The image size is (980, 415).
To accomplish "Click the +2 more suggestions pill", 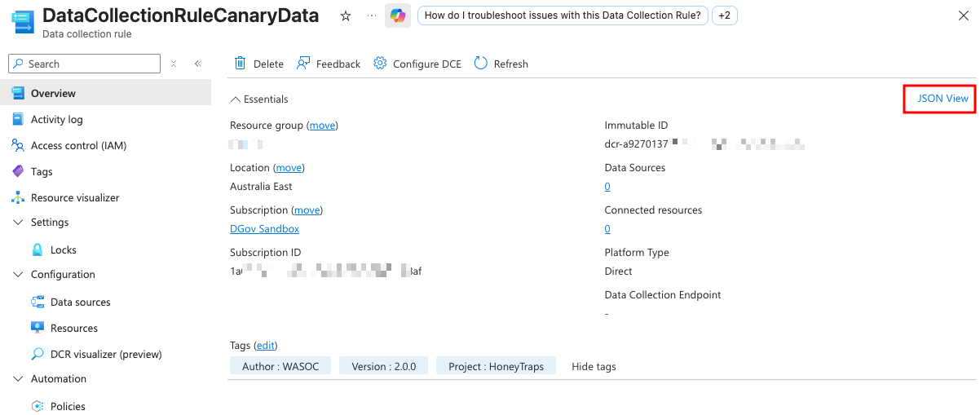I will tap(724, 15).
